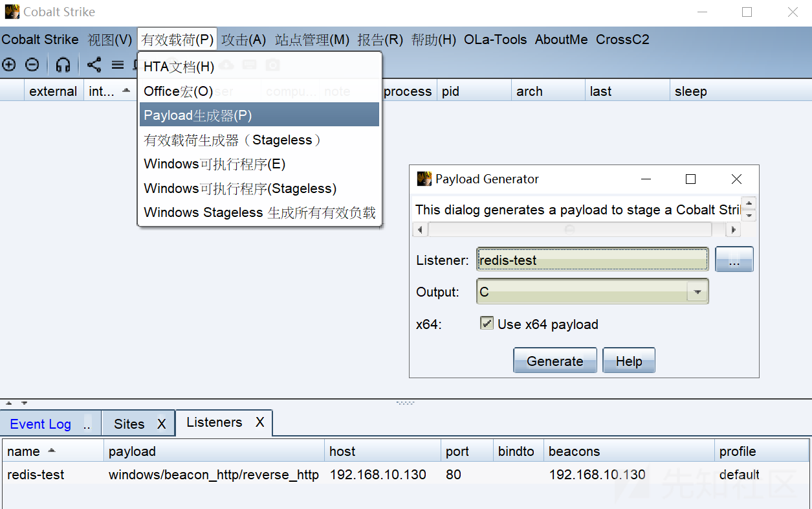The image size is (812, 509).
Task: Select Office宏(O) menu entry
Action: point(259,91)
